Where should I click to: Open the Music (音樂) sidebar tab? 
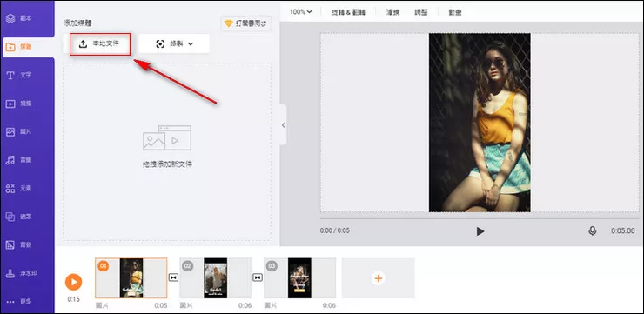pyautogui.click(x=19, y=160)
